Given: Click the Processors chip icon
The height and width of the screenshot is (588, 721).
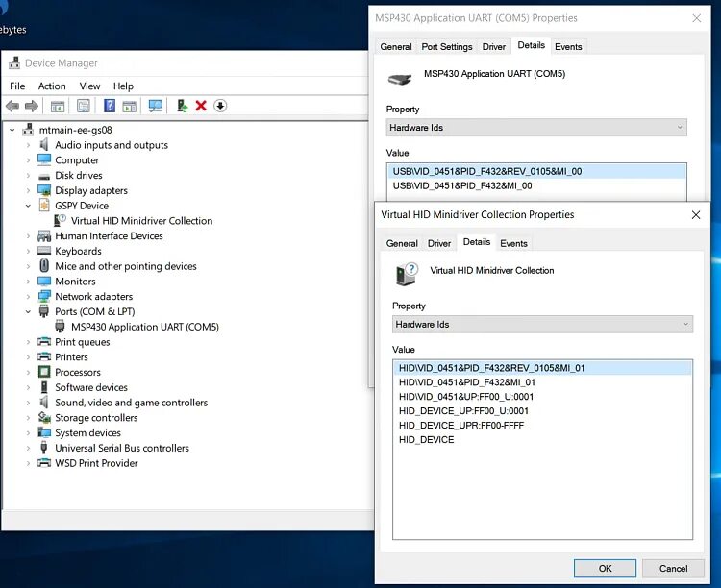Looking at the screenshot, I should (44, 372).
